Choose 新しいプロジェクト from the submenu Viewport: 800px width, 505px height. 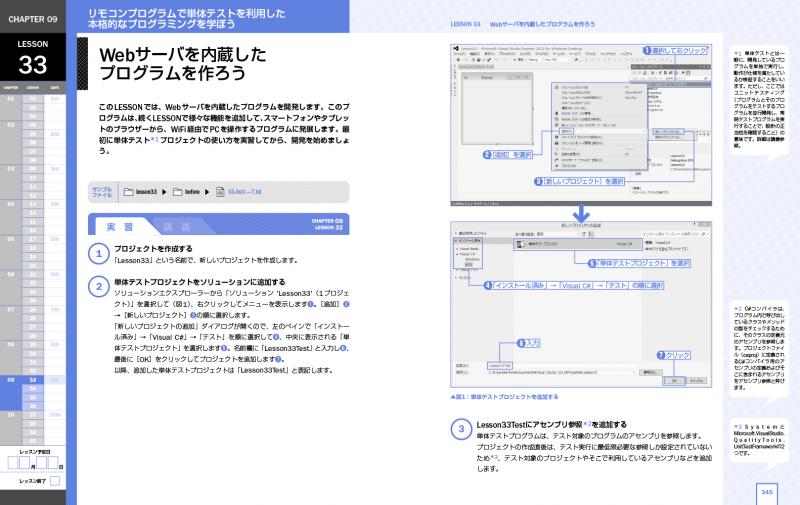click(x=667, y=132)
